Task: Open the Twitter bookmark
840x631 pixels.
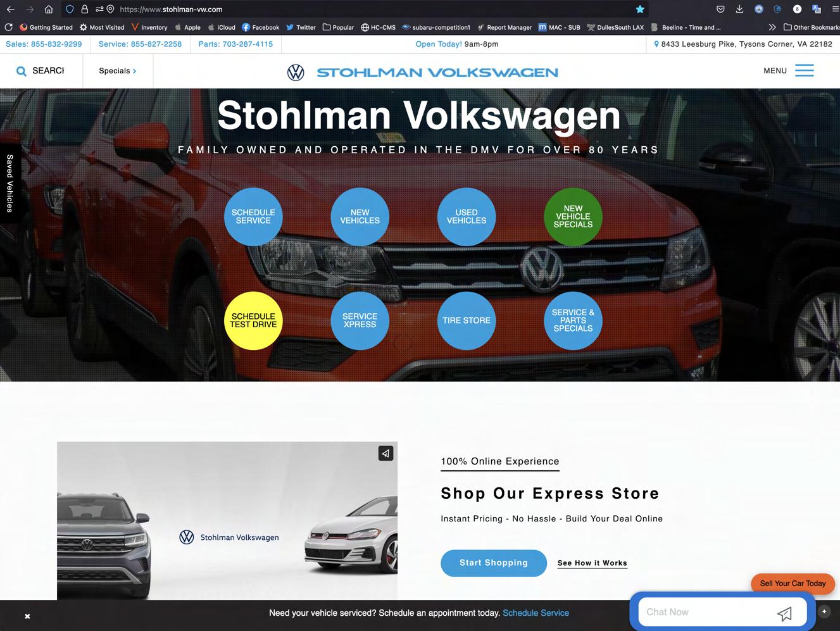Action: pyautogui.click(x=301, y=27)
